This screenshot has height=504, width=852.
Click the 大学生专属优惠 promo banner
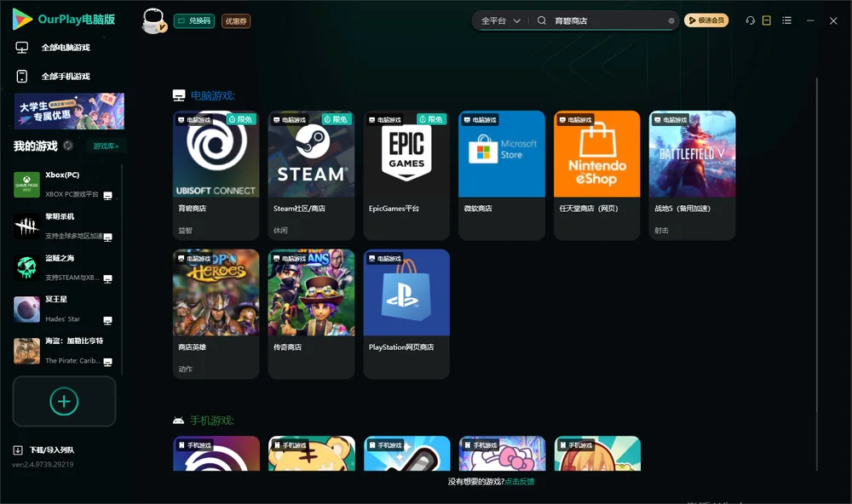(x=69, y=112)
